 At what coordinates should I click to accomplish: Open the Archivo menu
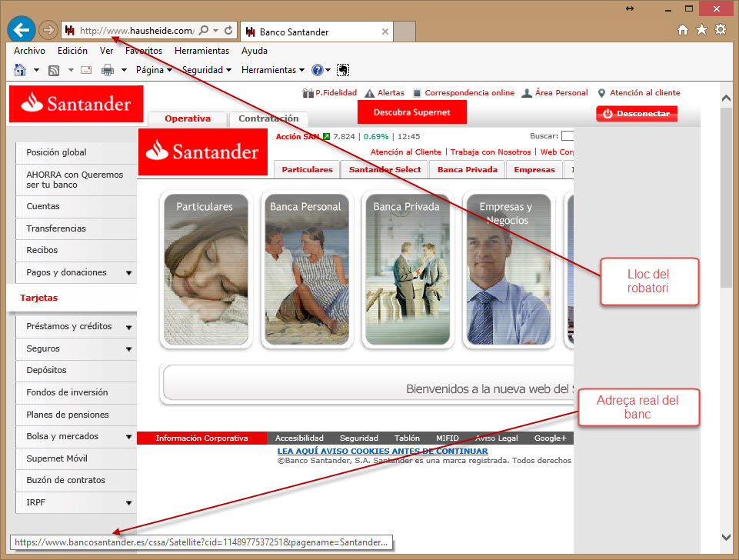pos(30,51)
